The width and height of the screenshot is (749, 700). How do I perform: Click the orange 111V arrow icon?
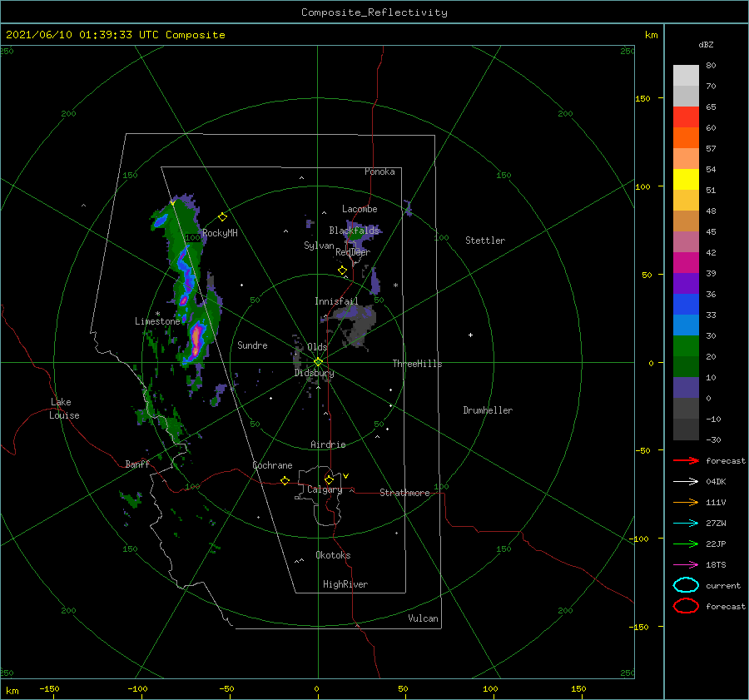(x=686, y=502)
